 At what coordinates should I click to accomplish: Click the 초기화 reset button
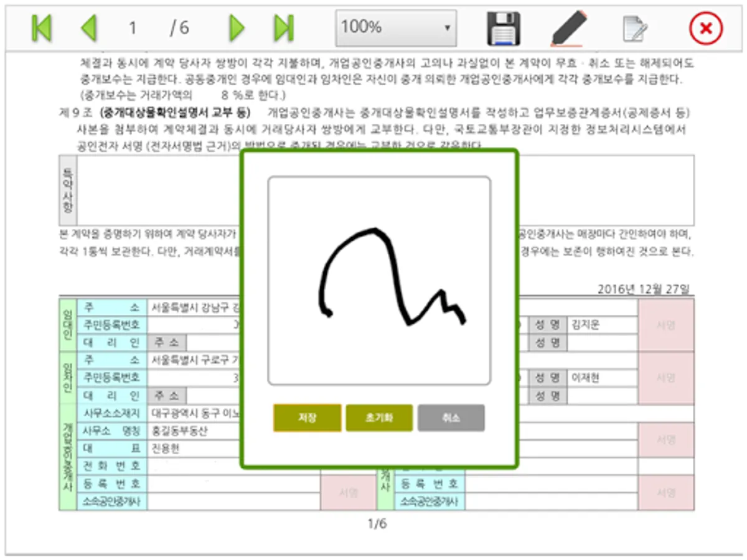coord(379,418)
